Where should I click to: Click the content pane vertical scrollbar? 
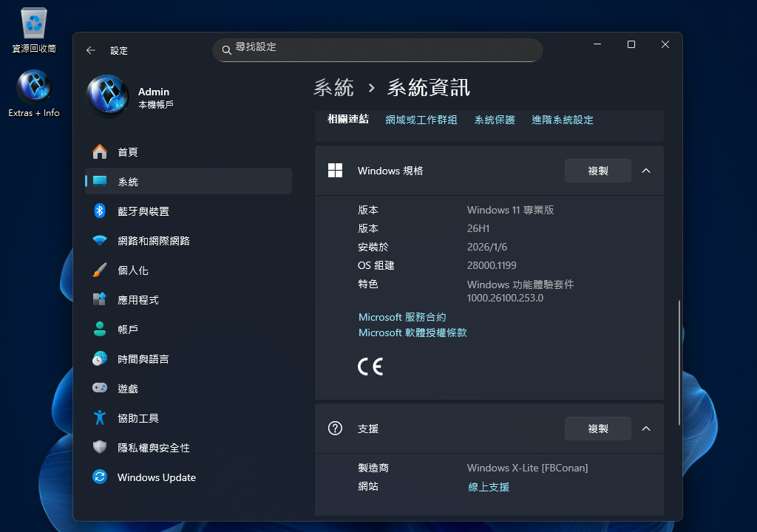pyautogui.click(x=679, y=362)
